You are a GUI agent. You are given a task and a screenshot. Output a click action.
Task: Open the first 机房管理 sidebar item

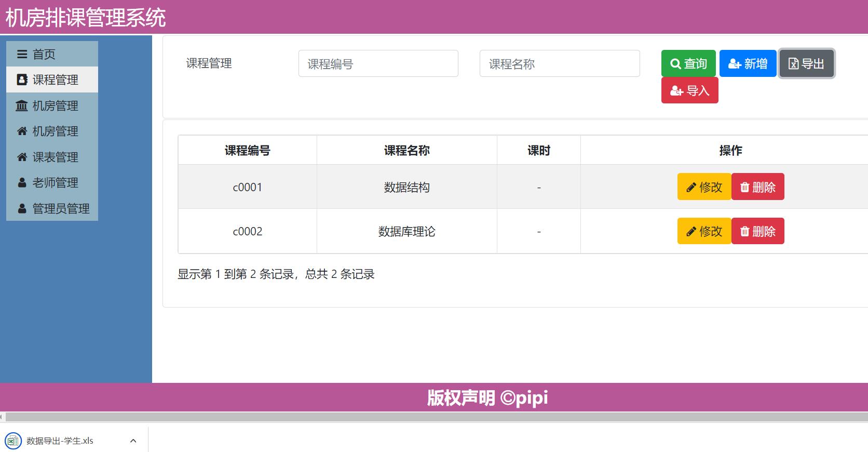[x=52, y=105]
